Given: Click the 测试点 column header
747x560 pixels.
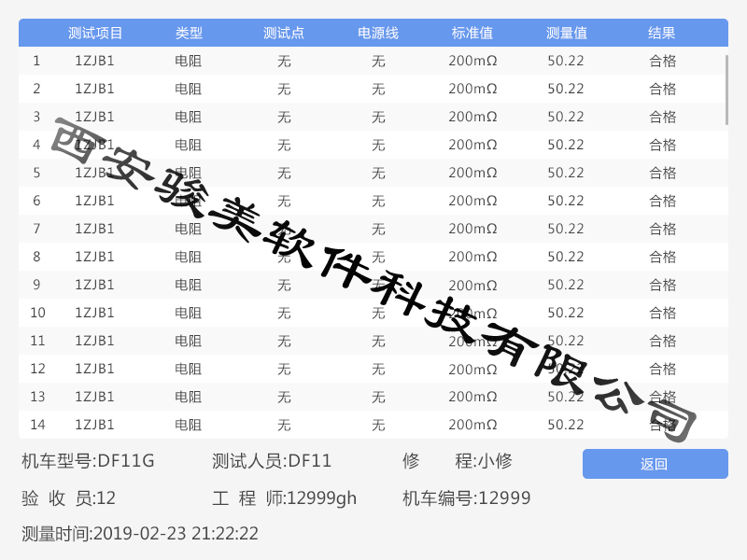Looking at the screenshot, I should (x=284, y=34).
